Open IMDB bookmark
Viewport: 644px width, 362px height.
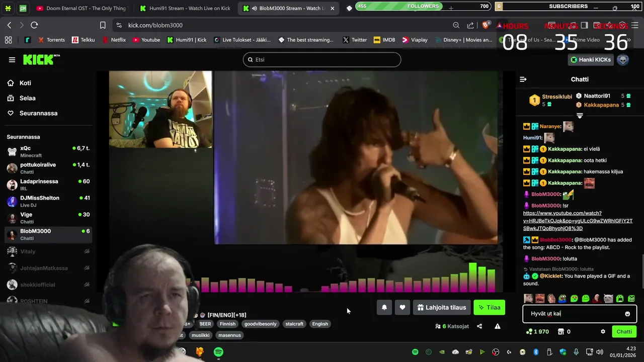coord(384,40)
